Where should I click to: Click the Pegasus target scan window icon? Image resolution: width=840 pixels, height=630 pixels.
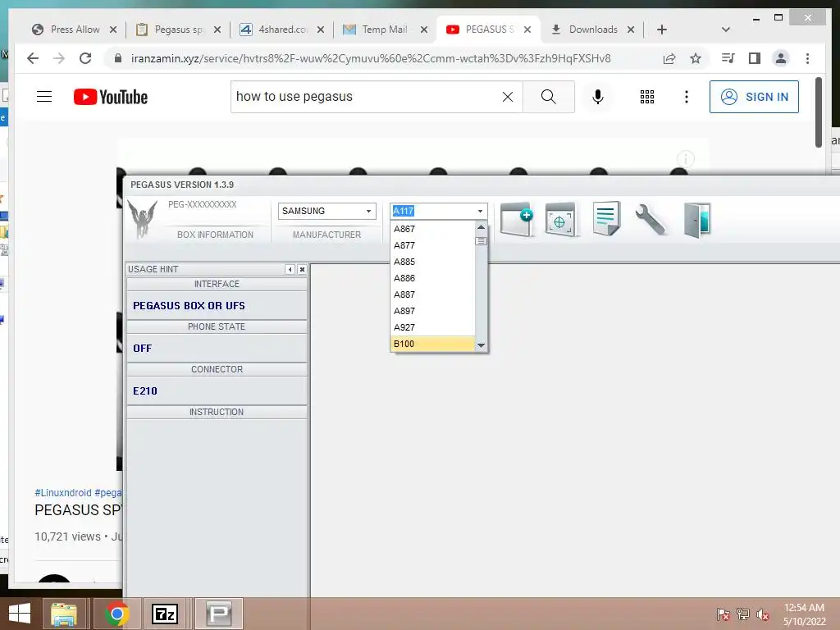pos(560,219)
